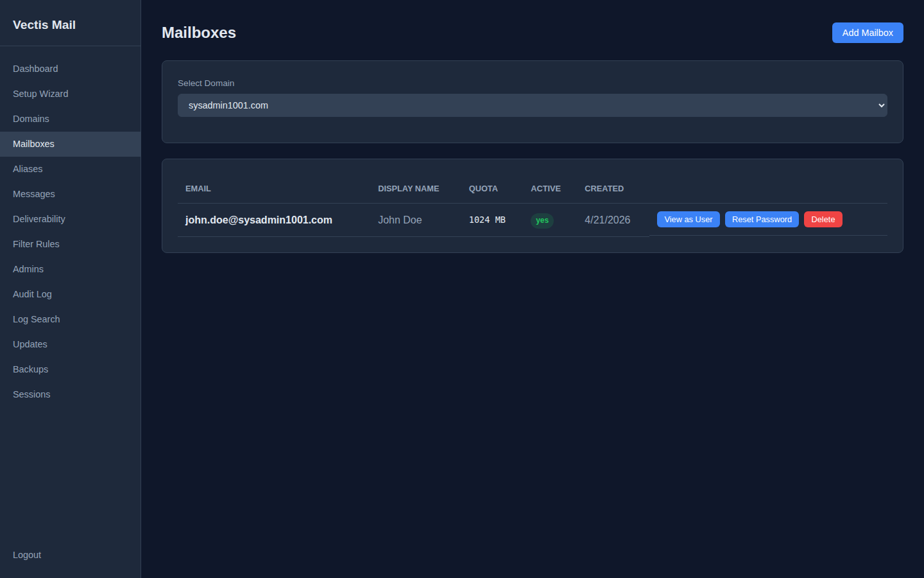The image size is (924, 578).
Task: Click the Add Mailbox button
Action: click(x=868, y=33)
